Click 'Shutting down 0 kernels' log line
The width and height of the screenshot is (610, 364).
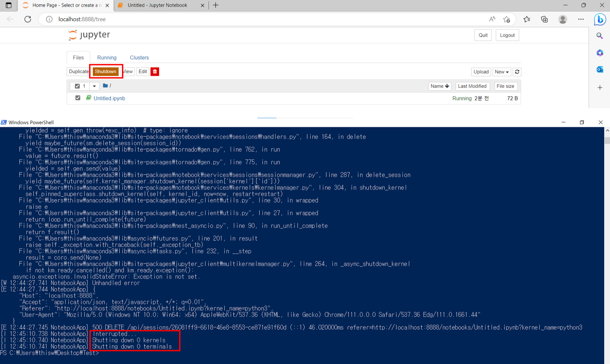tap(129, 340)
